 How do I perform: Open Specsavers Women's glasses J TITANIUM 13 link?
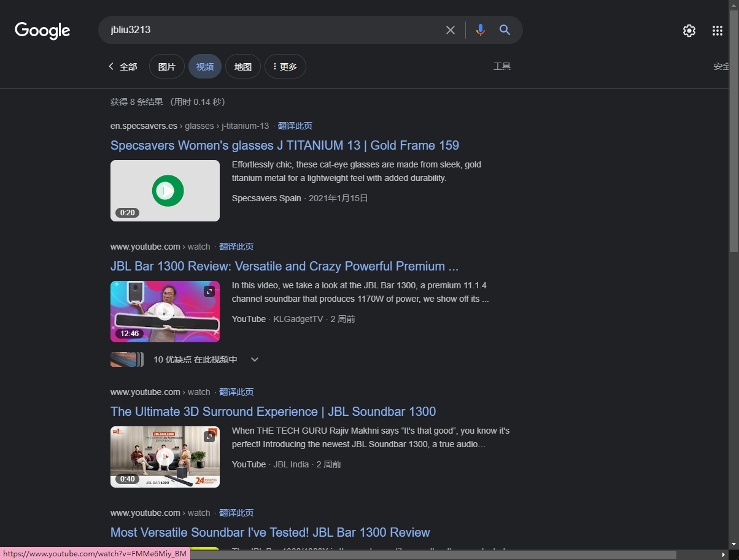coord(285,145)
